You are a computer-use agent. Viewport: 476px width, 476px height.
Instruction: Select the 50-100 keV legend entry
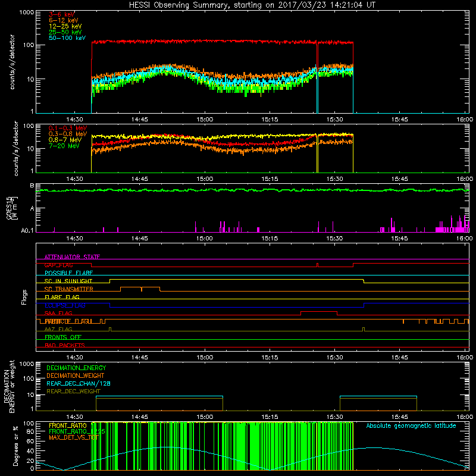pos(67,38)
